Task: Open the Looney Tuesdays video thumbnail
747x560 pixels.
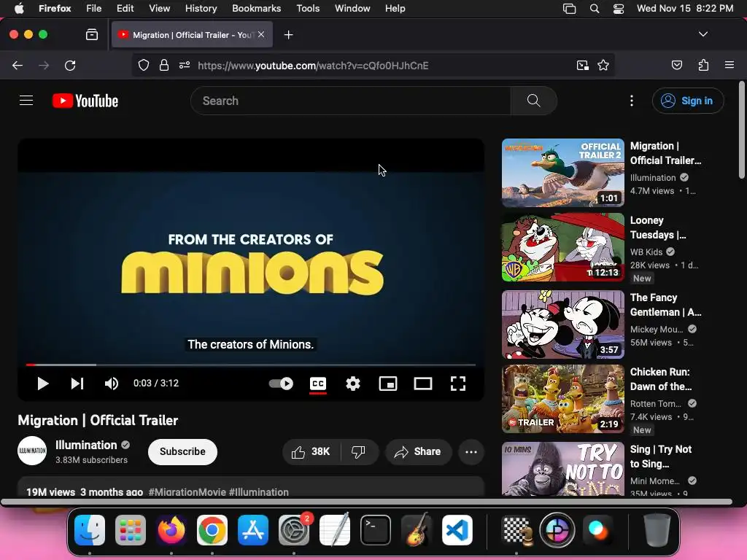Action: tap(562, 247)
